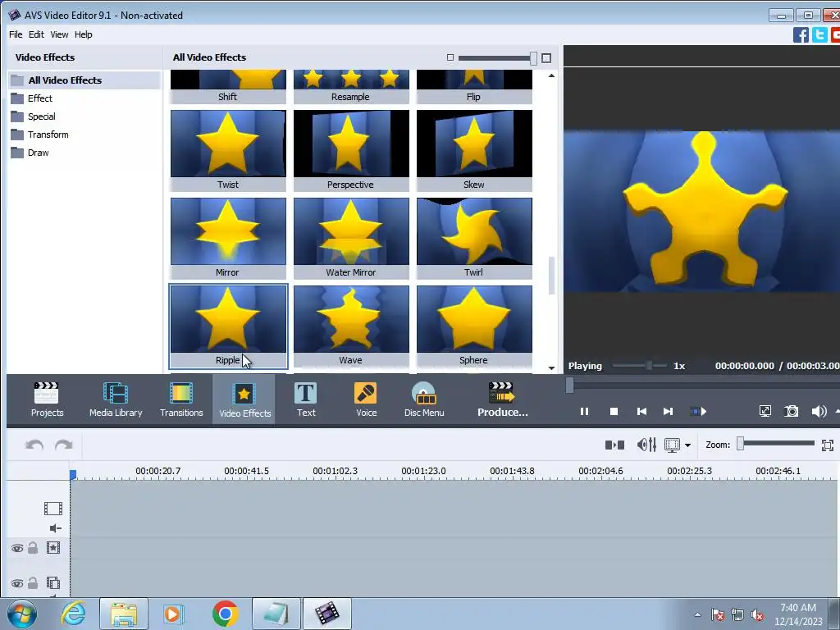
Task: Open the audio mixer icon
Action: 646,445
